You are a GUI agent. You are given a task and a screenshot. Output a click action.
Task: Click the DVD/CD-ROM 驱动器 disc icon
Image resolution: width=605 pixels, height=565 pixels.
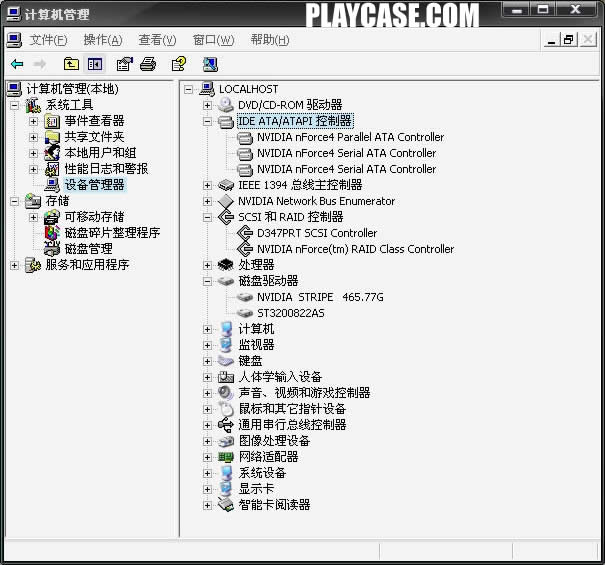(226, 105)
